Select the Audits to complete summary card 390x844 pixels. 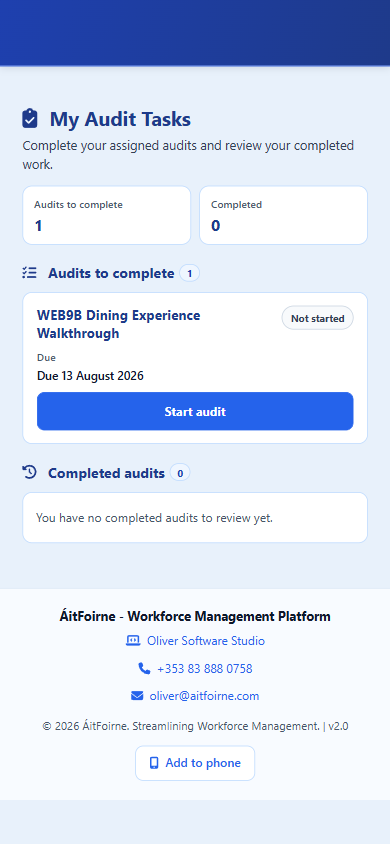click(107, 215)
